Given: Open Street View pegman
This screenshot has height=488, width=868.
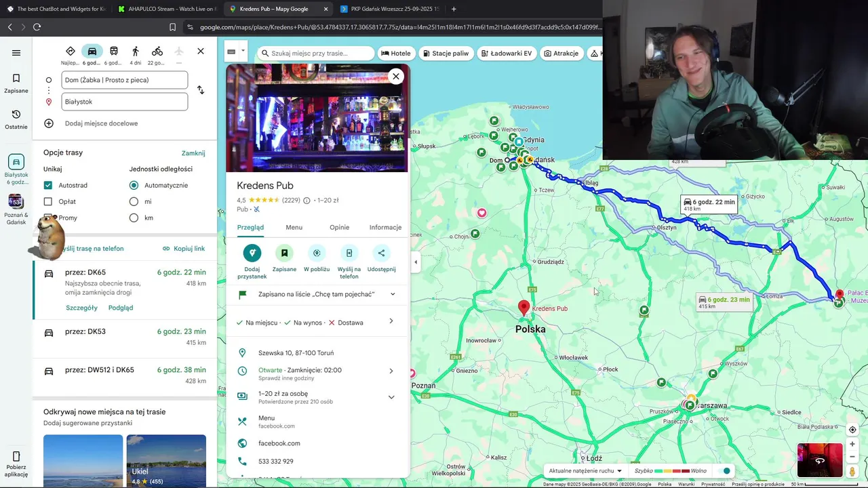Looking at the screenshot, I should pyautogui.click(x=852, y=471).
